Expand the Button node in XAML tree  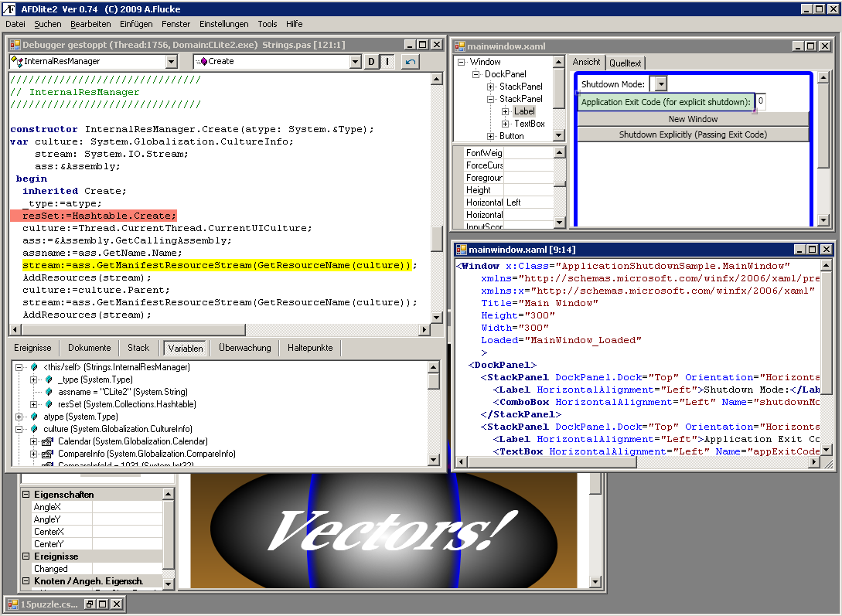click(490, 136)
